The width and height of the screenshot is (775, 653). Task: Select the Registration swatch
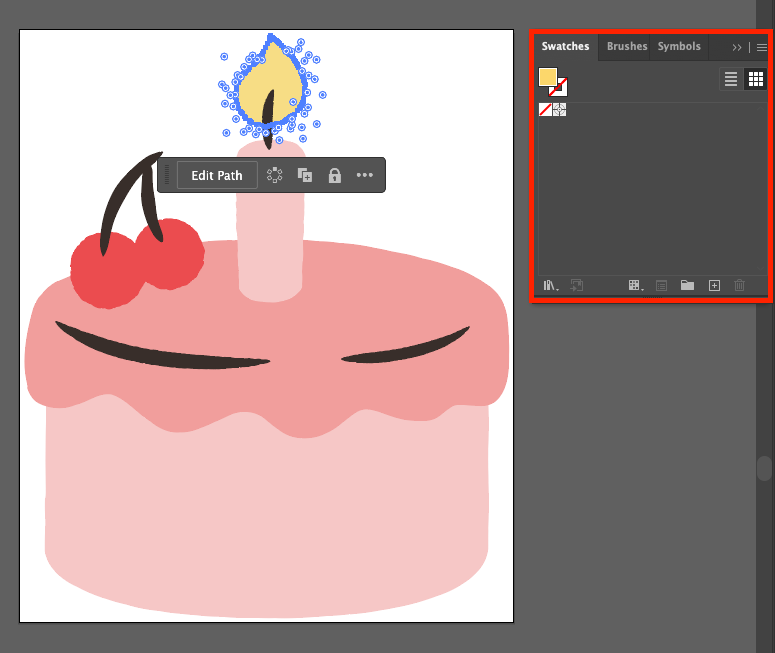pyautogui.click(x=560, y=109)
